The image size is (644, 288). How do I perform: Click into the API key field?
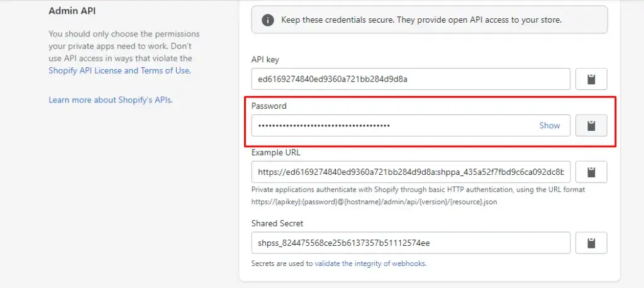tap(410, 79)
